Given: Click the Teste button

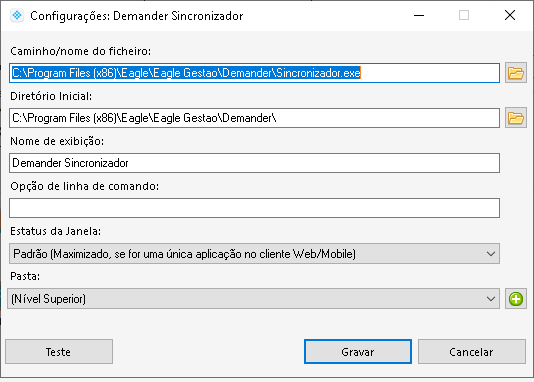Looking at the screenshot, I should click(x=59, y=352).
